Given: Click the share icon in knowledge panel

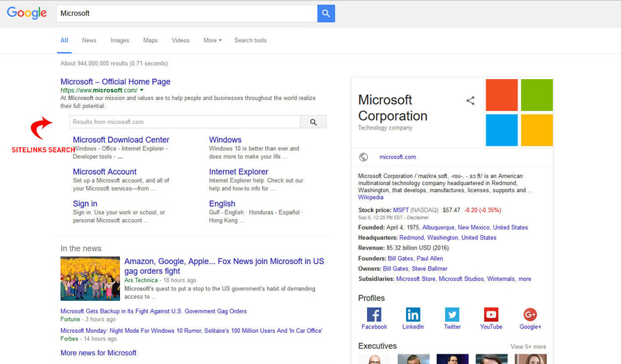Looking at the screenshot, I should [470, 101].
